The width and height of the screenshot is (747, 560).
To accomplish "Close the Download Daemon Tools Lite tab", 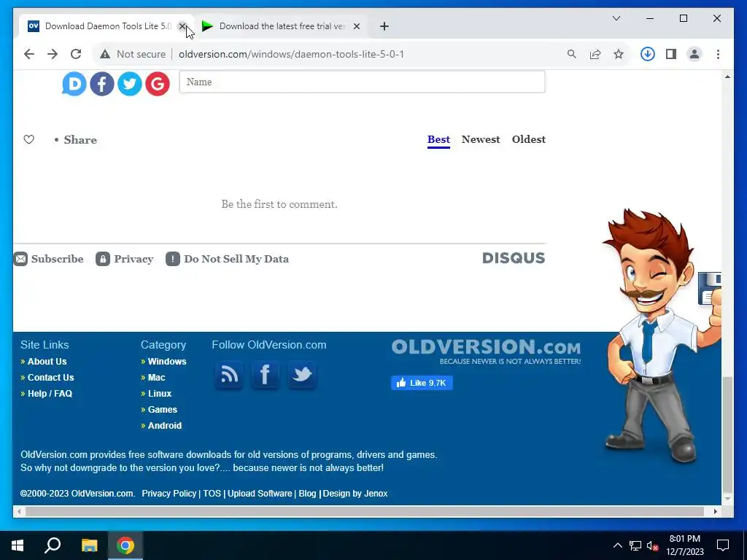I will (x=182, y=26).
